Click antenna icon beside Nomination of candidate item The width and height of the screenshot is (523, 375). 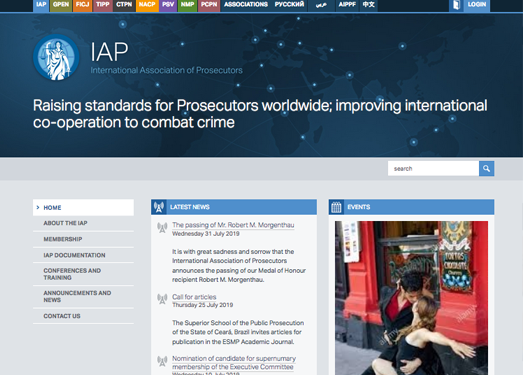pyautogui.click(x=162, y=361)
